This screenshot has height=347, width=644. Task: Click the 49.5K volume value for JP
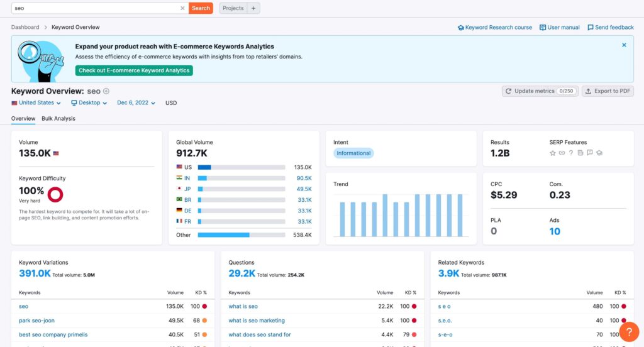[304, 189]
